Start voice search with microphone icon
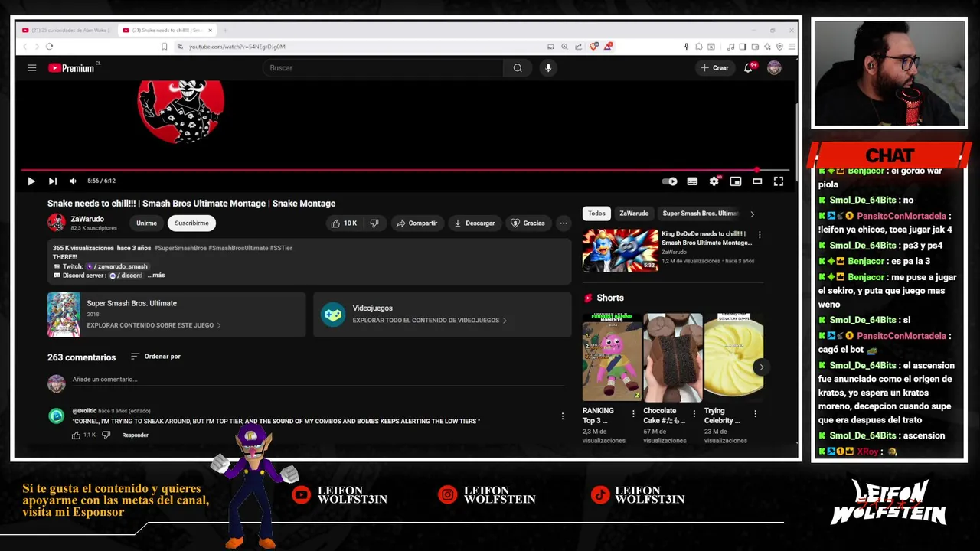Screen dimensions: 980x551 coord(548,68)
